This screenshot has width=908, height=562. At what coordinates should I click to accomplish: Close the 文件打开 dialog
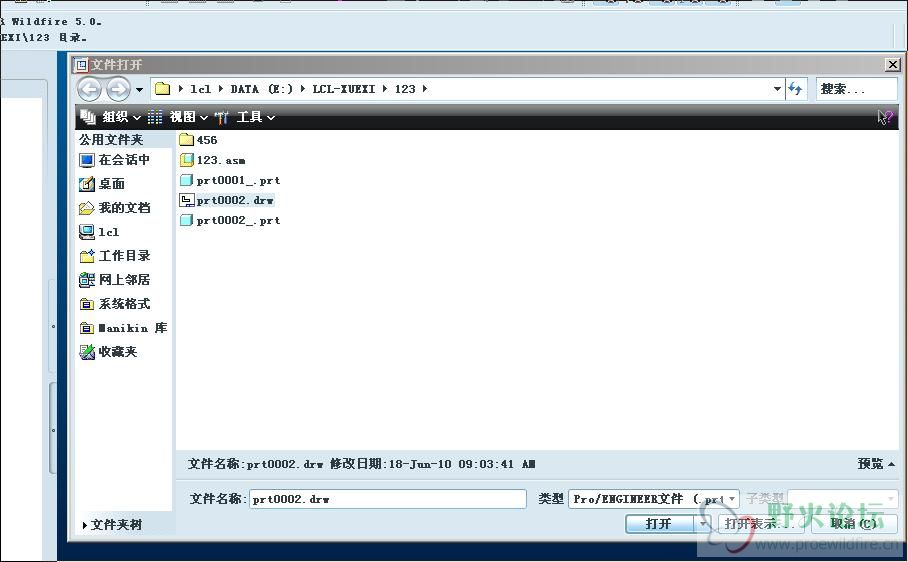pyautogui.click(x=893, y=65)
